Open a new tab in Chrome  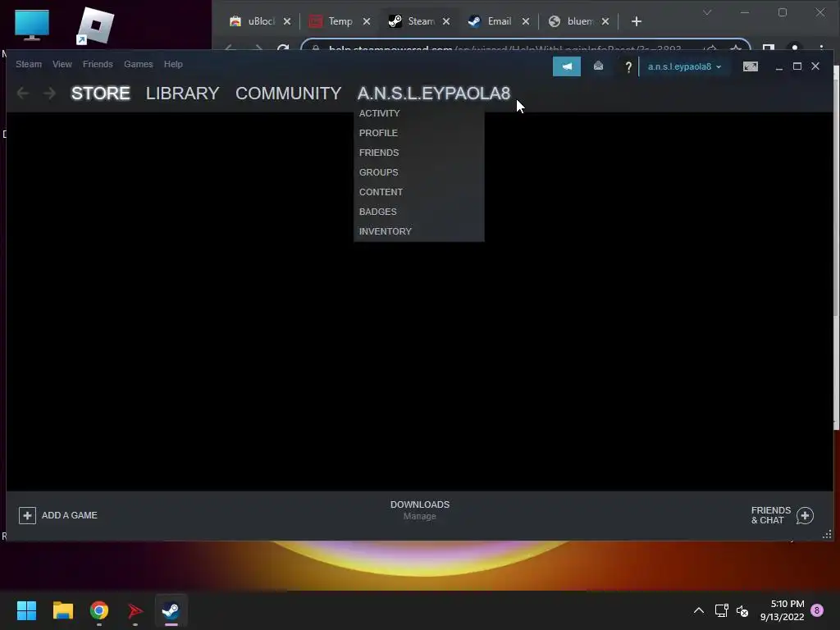(637, 21)
